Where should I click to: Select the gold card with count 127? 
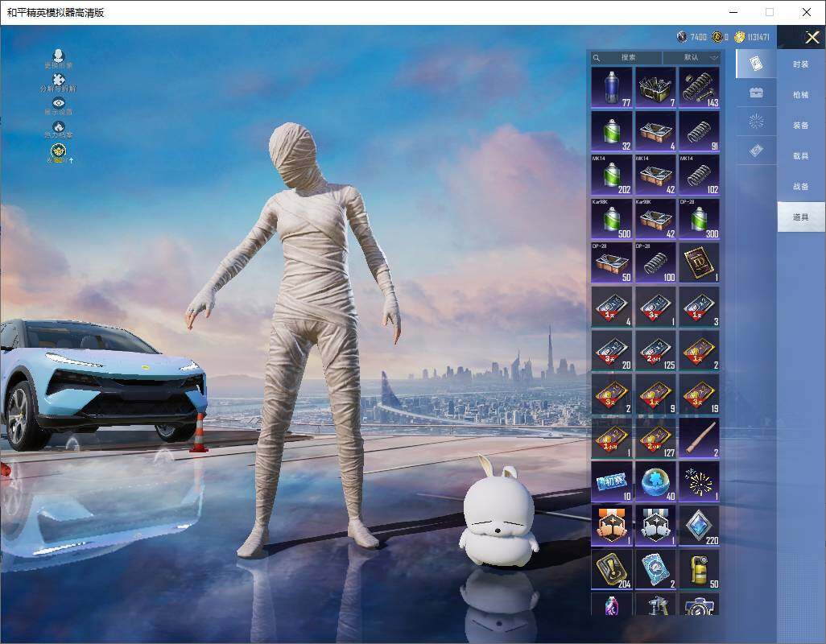[655, 438]
